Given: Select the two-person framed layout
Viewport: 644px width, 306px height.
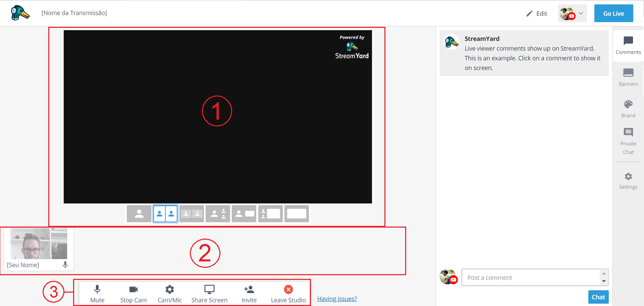Looking at the screenshot, I should click(192, 214).
